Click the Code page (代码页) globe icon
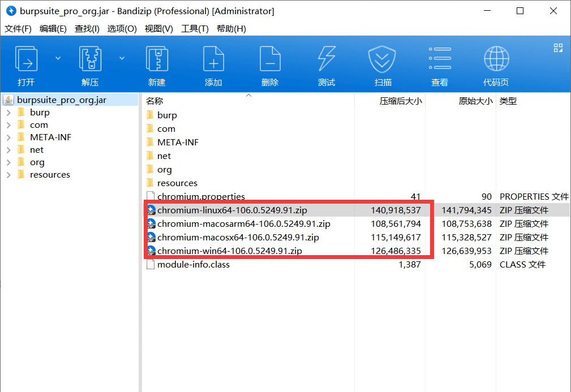 click(x=496, y=59)
